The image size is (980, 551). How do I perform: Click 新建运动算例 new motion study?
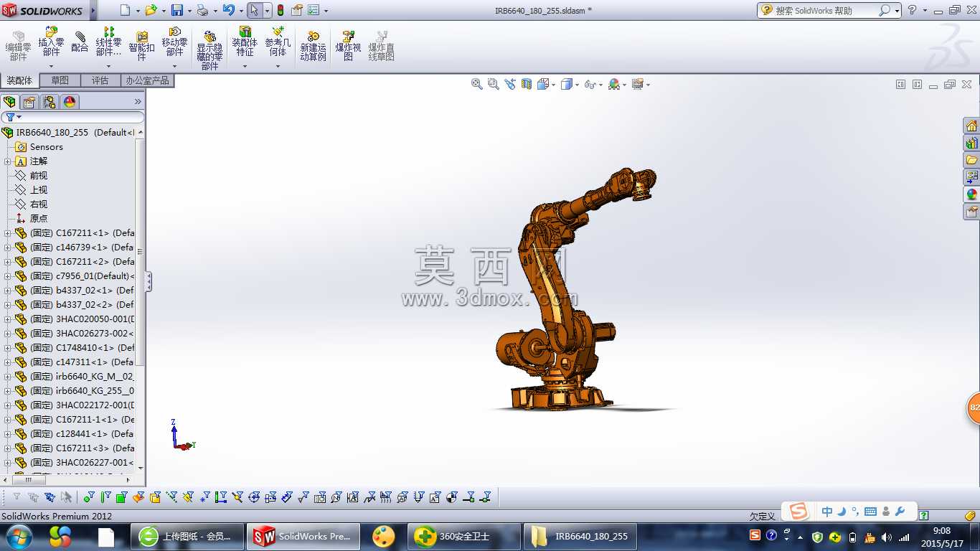(313, 46)
